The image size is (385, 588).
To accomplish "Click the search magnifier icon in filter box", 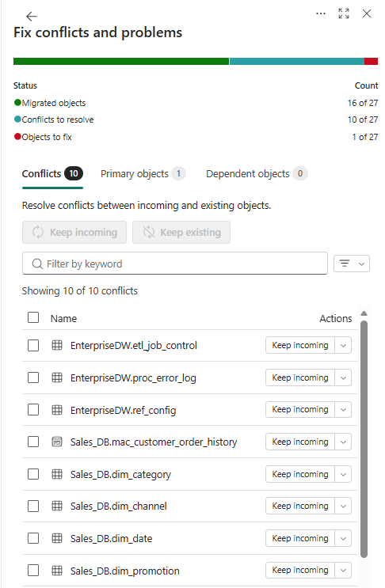I will pyautogui.click(x=37, y=264).
